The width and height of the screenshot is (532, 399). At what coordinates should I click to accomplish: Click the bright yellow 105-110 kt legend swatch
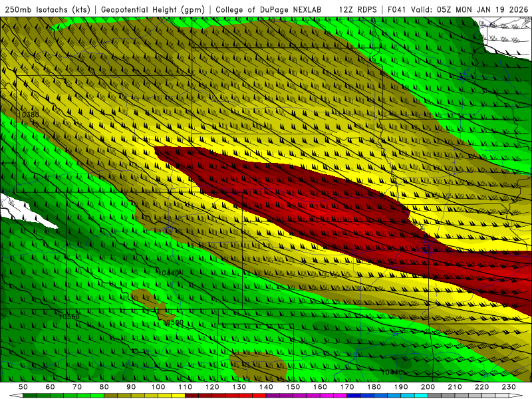pos(178,395)
